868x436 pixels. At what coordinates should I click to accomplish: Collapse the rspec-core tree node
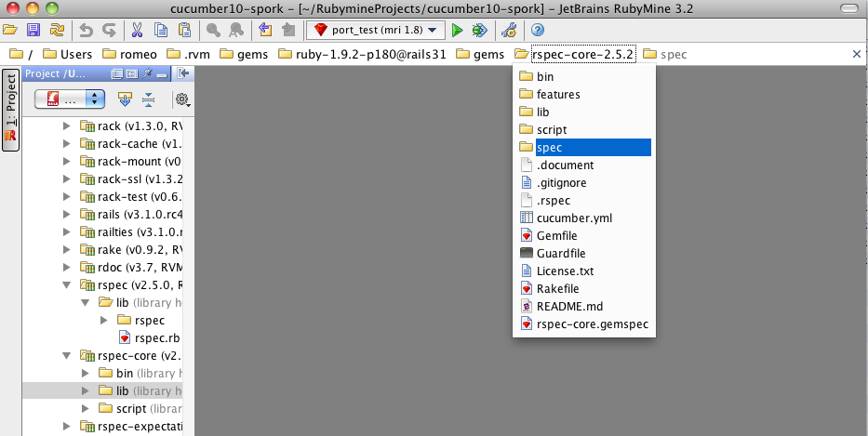pos(66,356)
